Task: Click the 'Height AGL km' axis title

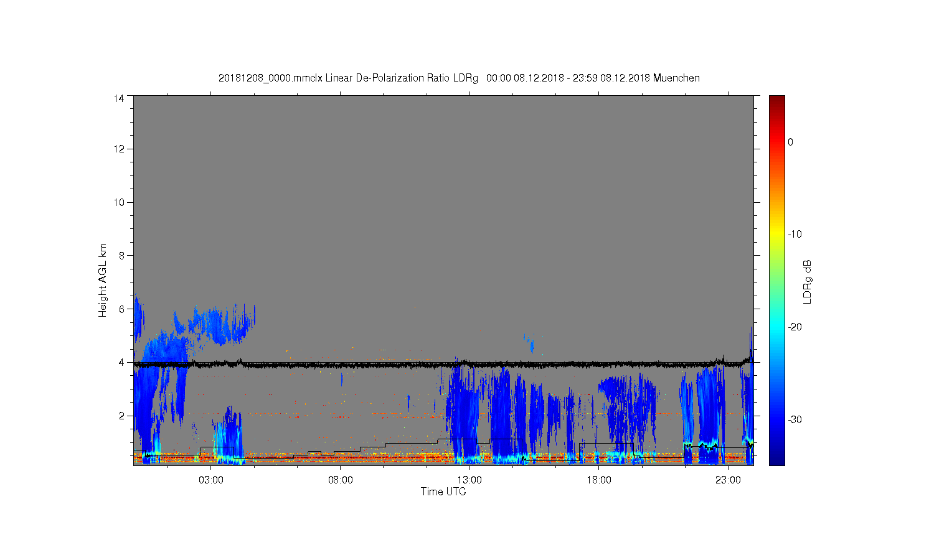Action: pyautogui.click(x=103, y=280)
